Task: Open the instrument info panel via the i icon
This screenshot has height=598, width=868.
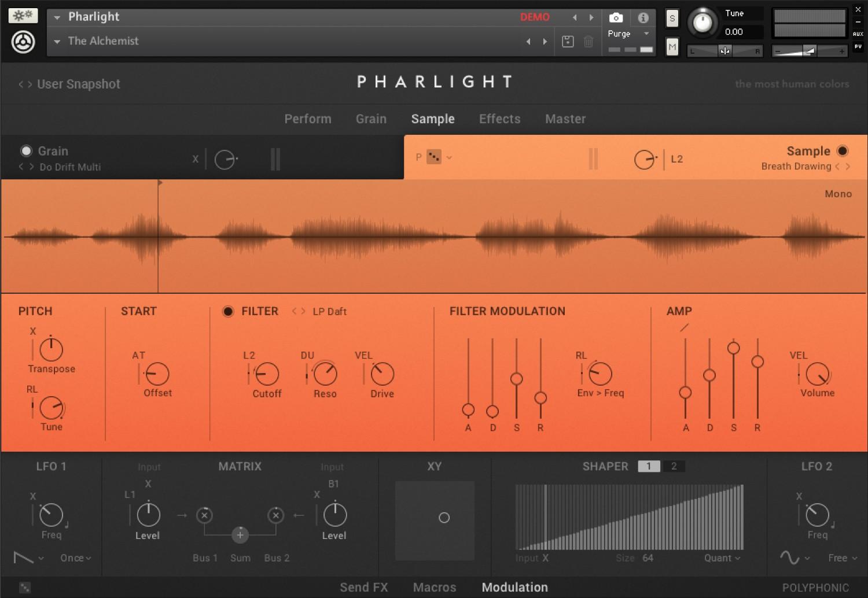Action: (x=643, y=17)
